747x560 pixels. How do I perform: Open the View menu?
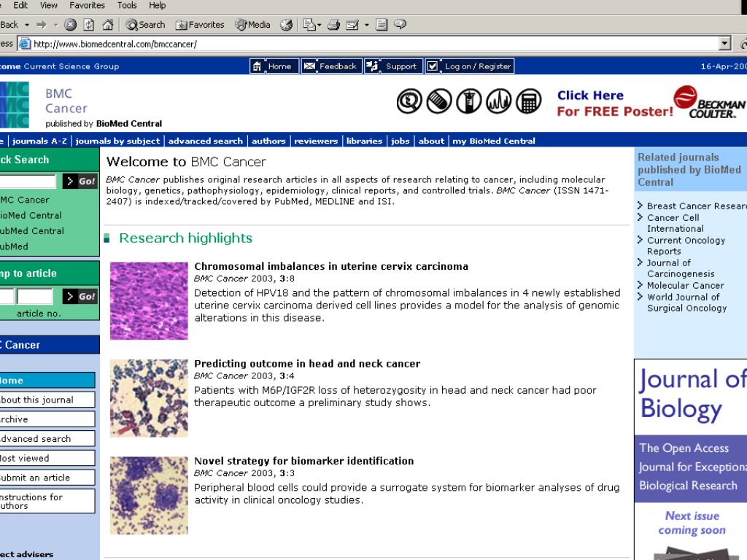[x=49, y=5]
